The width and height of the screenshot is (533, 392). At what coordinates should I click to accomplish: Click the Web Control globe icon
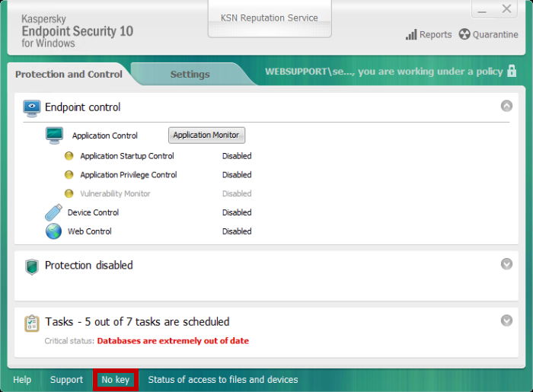(54, 231)
